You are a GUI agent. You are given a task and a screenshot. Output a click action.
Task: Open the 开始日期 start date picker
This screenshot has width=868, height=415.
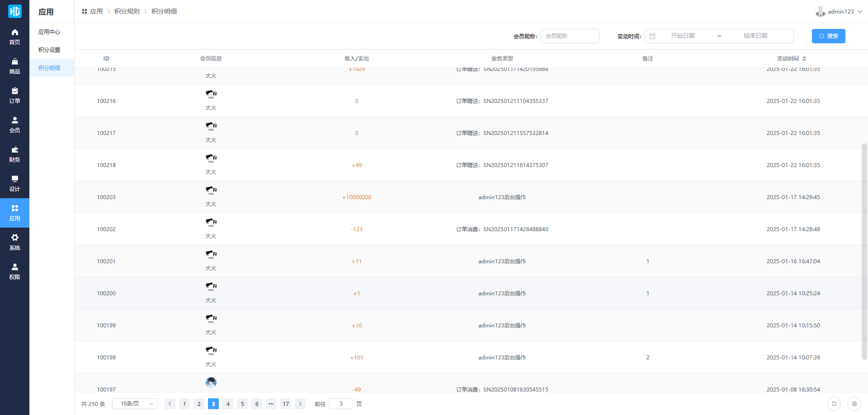(x=682, y=36)
